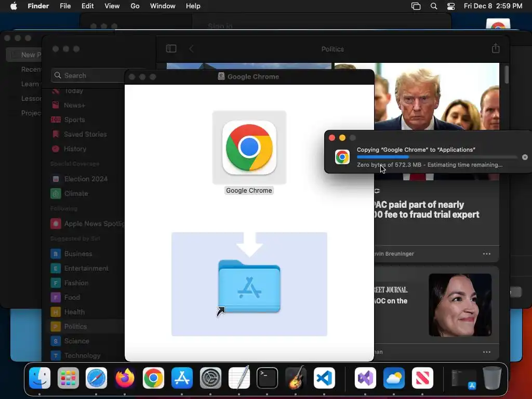
Task: Open Google Chrome from the Dock
Action: pos(153,378)
